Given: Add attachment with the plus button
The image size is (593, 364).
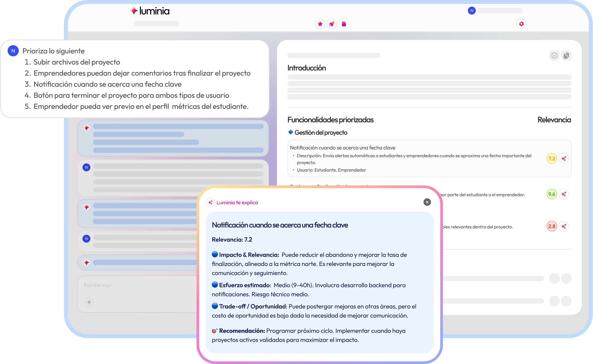Looking at the screenshot, I should [x=89, y=302].
